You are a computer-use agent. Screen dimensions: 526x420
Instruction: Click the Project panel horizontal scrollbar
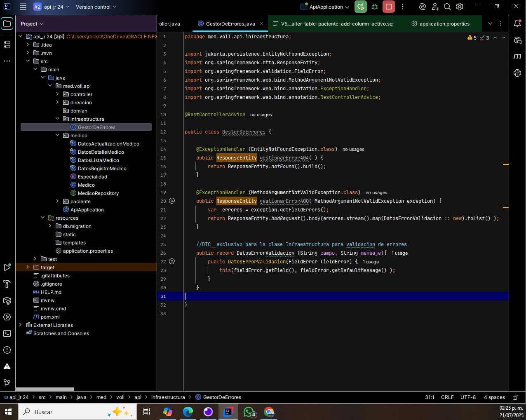(45, 389)
